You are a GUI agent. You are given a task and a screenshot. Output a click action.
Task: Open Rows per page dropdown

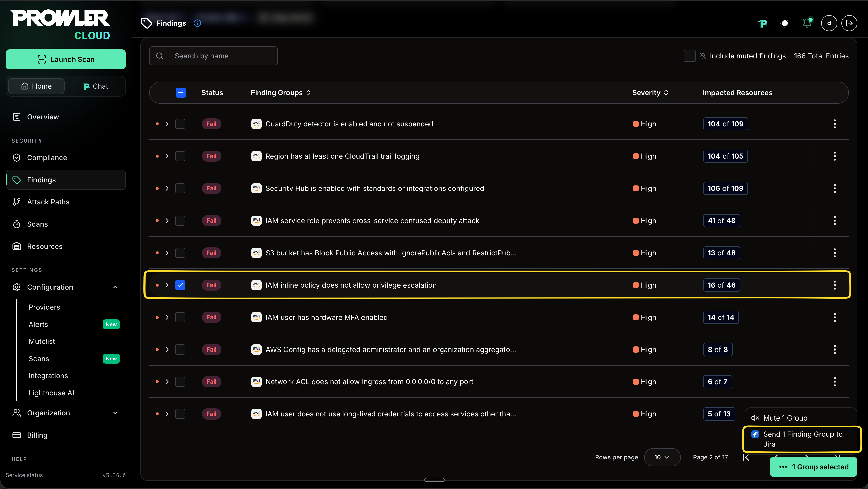[662, 457]
